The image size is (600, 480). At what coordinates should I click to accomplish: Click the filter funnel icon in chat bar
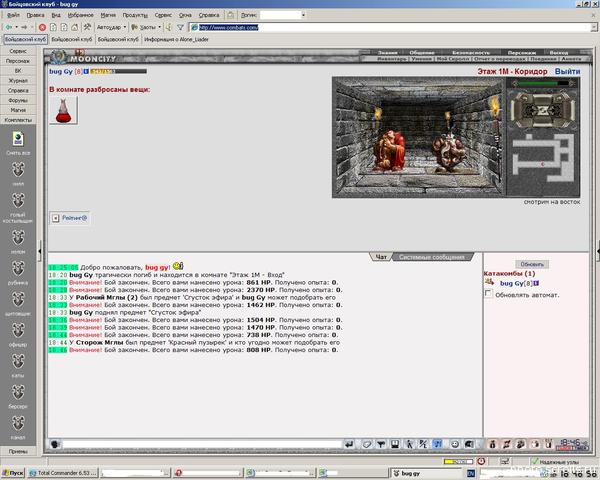pyautogui.click(x=381, y=444)
